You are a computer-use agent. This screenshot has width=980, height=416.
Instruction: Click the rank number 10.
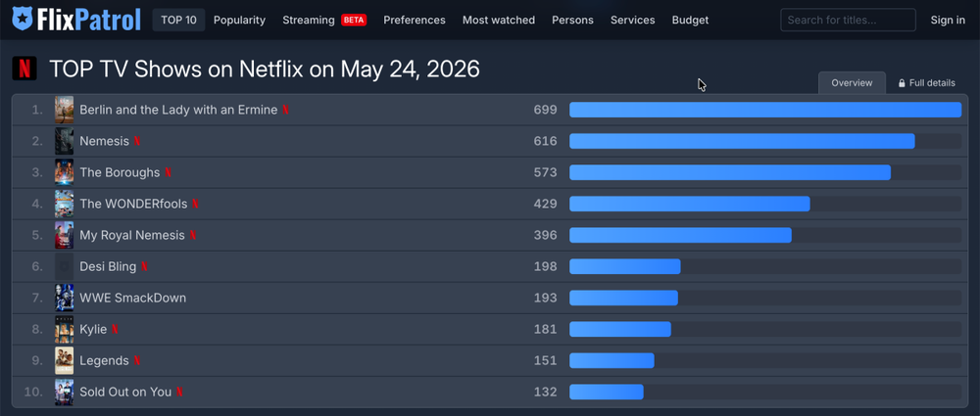pyautogui.click(x=33, y=392)
